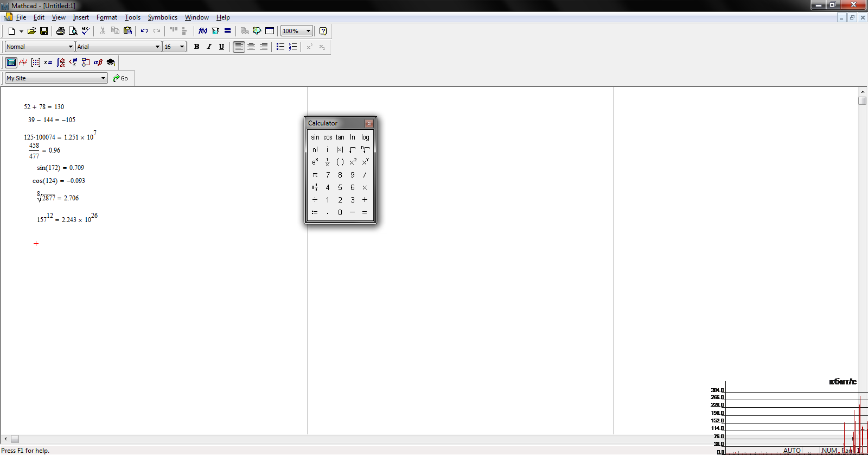
Task: Open the template arrow beside New icon
Action: tap(21, 31)
